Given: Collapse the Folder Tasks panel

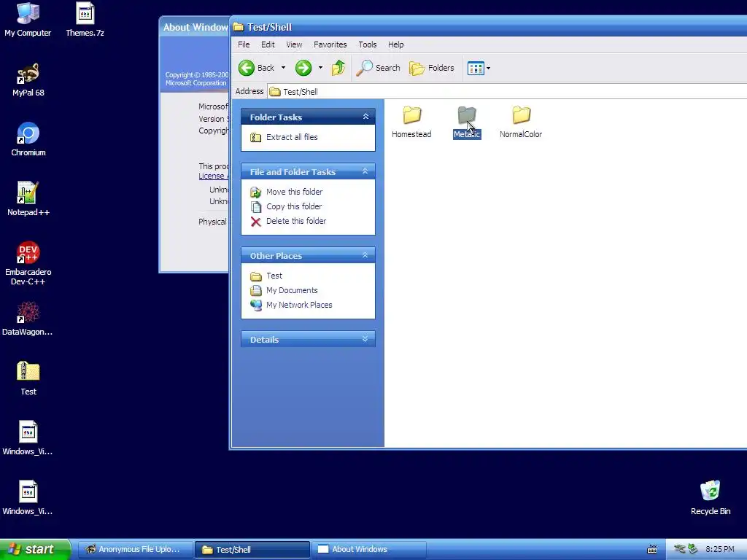Looking at the screenshot, I should [365, 117].
